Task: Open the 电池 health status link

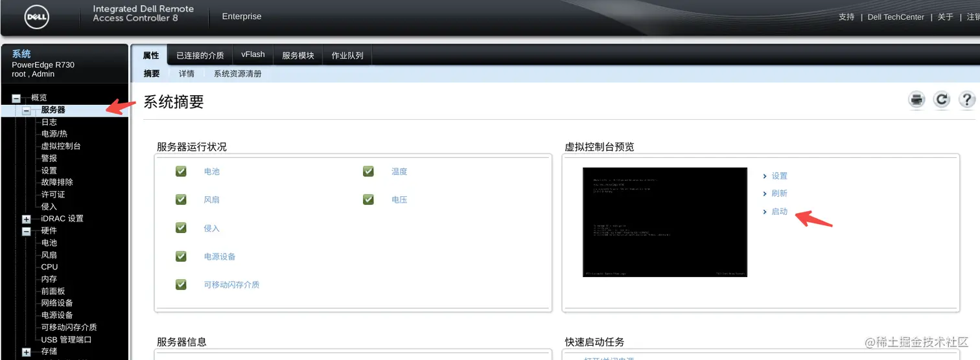Action: tap(212, 172)
